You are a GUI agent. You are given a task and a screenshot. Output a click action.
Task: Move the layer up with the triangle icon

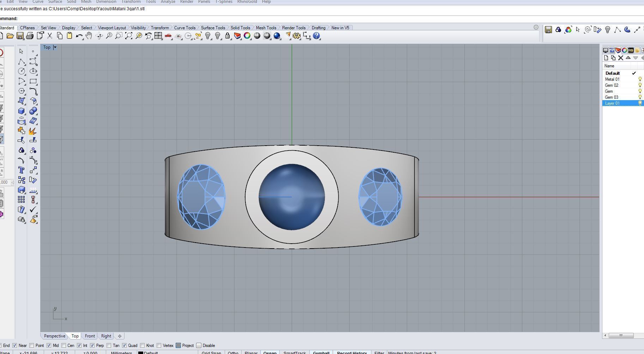click(x=628, y=58)
